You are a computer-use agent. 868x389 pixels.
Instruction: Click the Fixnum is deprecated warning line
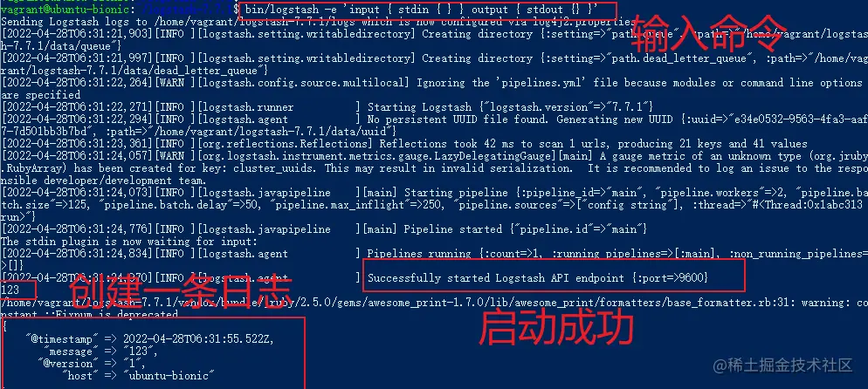point(434,309)
